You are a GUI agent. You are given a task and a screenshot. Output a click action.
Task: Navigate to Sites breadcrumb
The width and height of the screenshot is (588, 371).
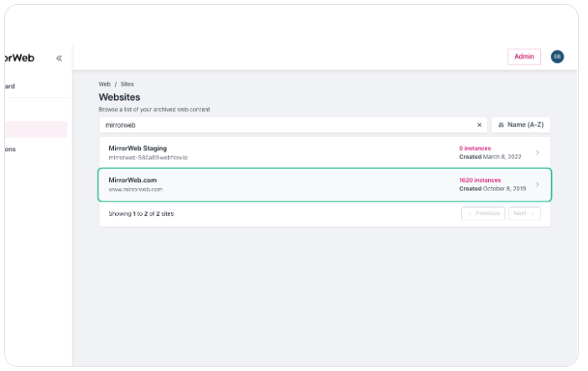click(x=127, y=84)
